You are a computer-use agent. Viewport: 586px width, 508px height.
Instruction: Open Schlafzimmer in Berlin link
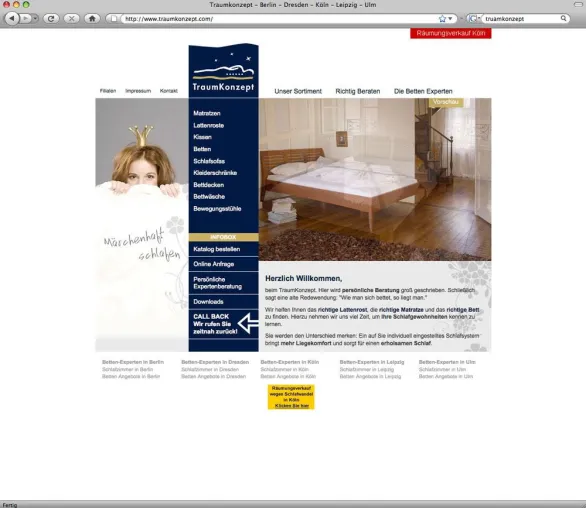pyautogui.click(x=127, y=369)
